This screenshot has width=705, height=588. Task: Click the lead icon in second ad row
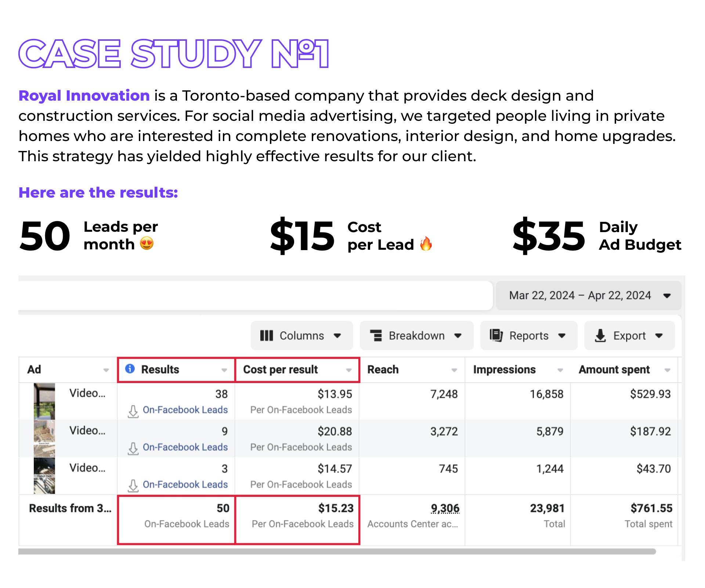click(x=133, y=448)
